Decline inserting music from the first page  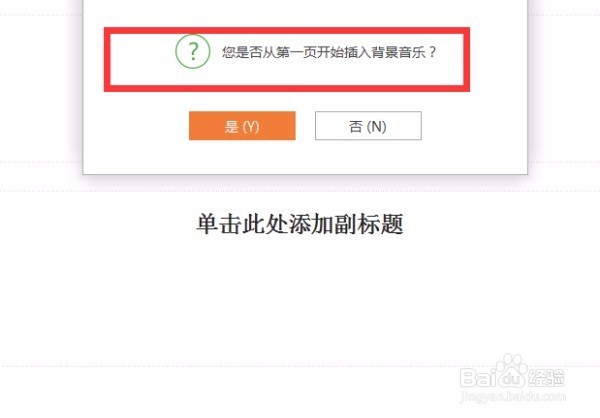pyautogui.click(x=368, y=126)
